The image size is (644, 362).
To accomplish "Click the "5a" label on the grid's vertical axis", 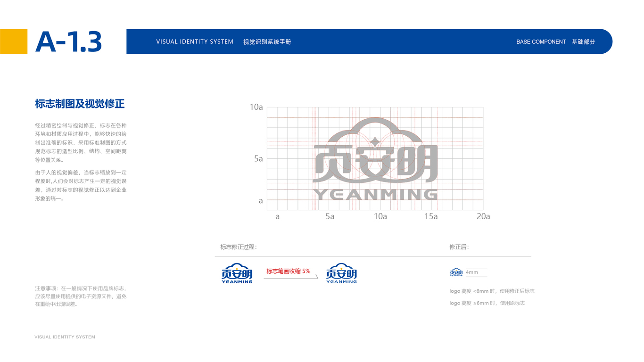I will [x=258, y=159].
